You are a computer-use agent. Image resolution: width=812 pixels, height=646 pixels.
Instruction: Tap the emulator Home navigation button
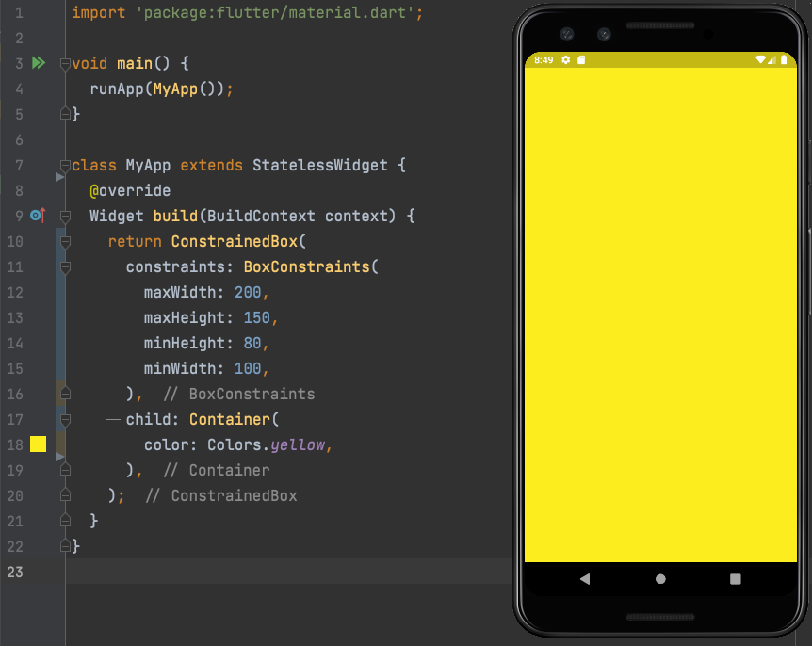pyautogui.click(x=660, y=579)
